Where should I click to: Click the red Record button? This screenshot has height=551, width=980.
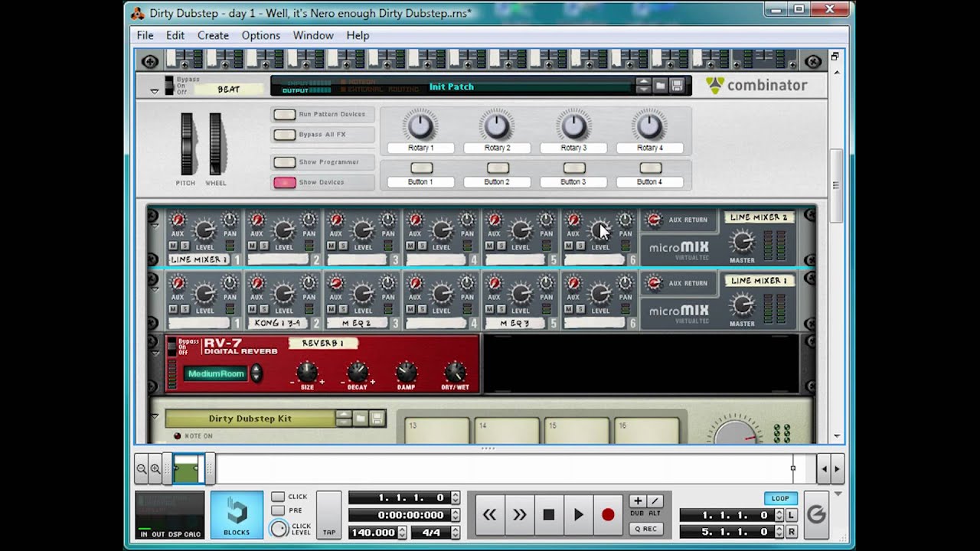click(608, 515)
